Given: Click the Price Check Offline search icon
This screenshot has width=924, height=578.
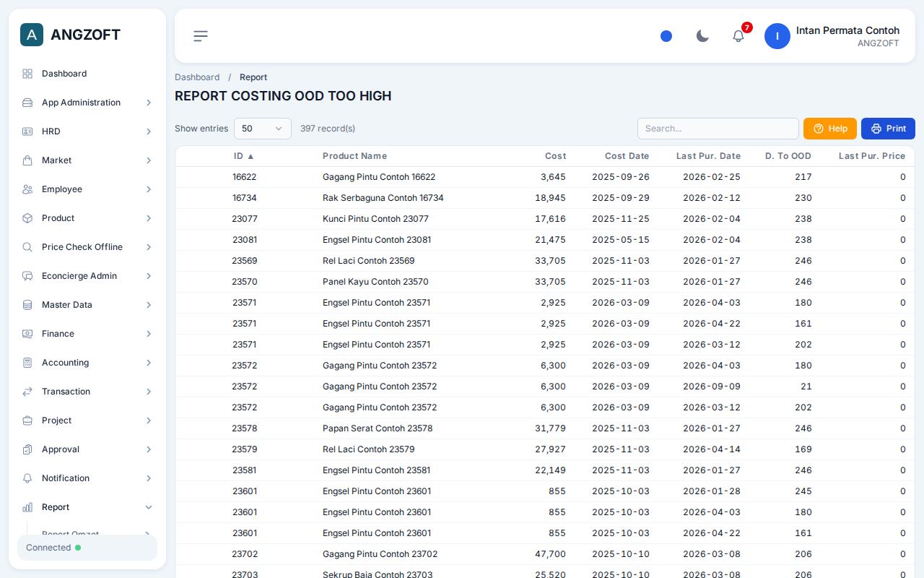Looking at the screenshot, I should [x=27, y=247].
